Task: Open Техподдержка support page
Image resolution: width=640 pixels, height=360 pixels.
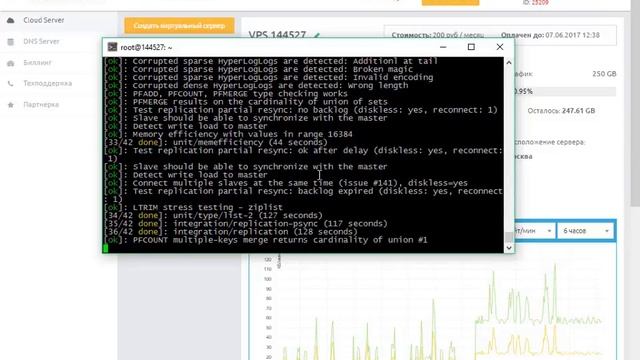Action: [48, 83]
